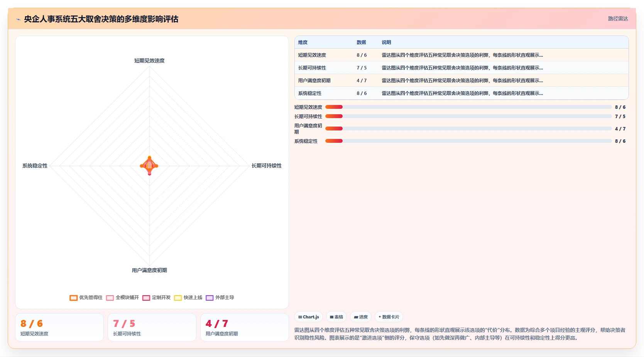
Task: Toggle the 外部主导 legend swatch
Action: tap(210, 298)
